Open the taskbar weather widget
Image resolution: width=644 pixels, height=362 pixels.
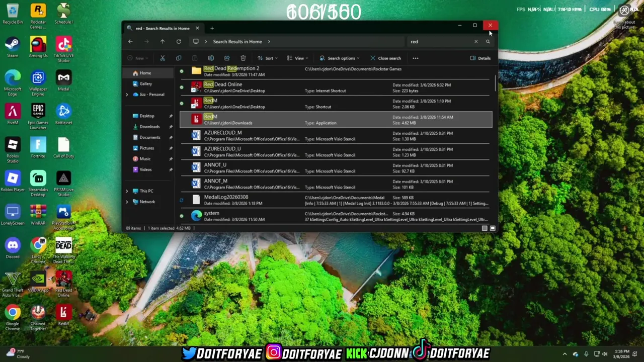[x=19, y=354]
